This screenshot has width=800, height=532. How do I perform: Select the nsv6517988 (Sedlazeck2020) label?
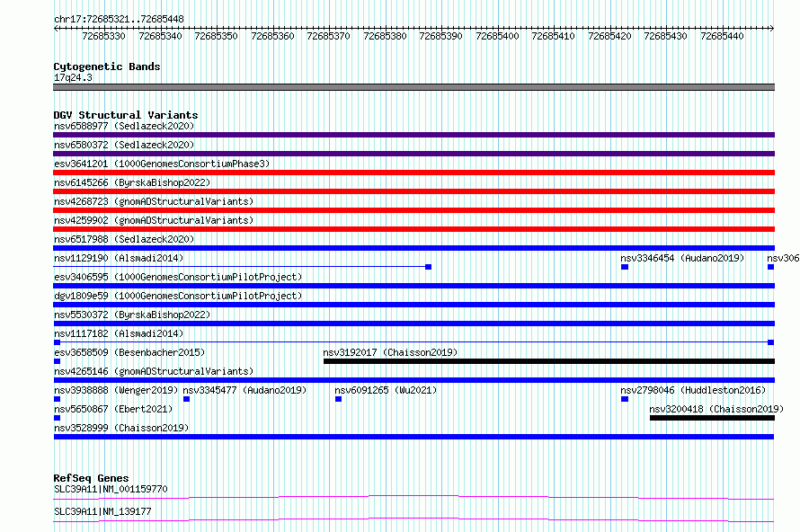(x=124, y=239)
